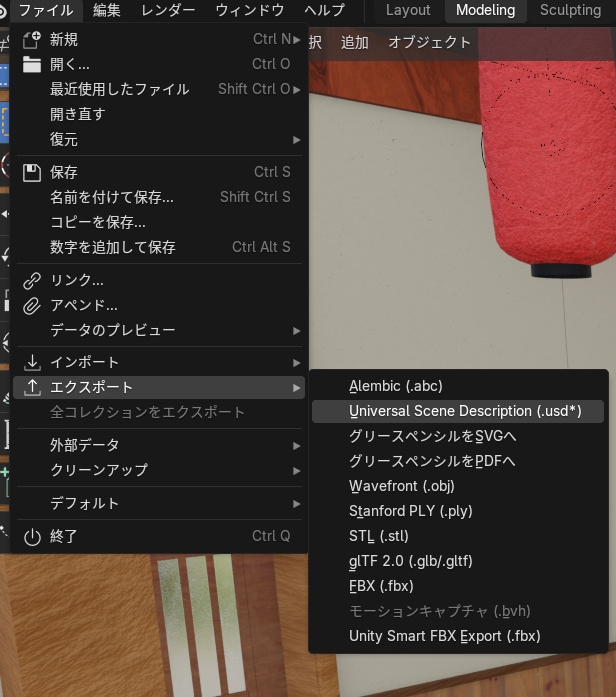Click the red lantern in the viewport
This screenshot has width=616, height=697.
(x=549, y=165)
